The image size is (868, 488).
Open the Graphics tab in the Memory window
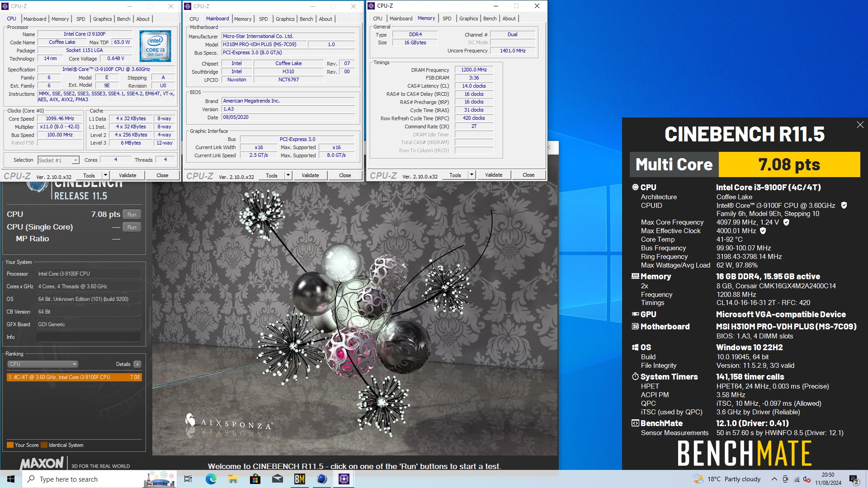click(x=468, y=19)
